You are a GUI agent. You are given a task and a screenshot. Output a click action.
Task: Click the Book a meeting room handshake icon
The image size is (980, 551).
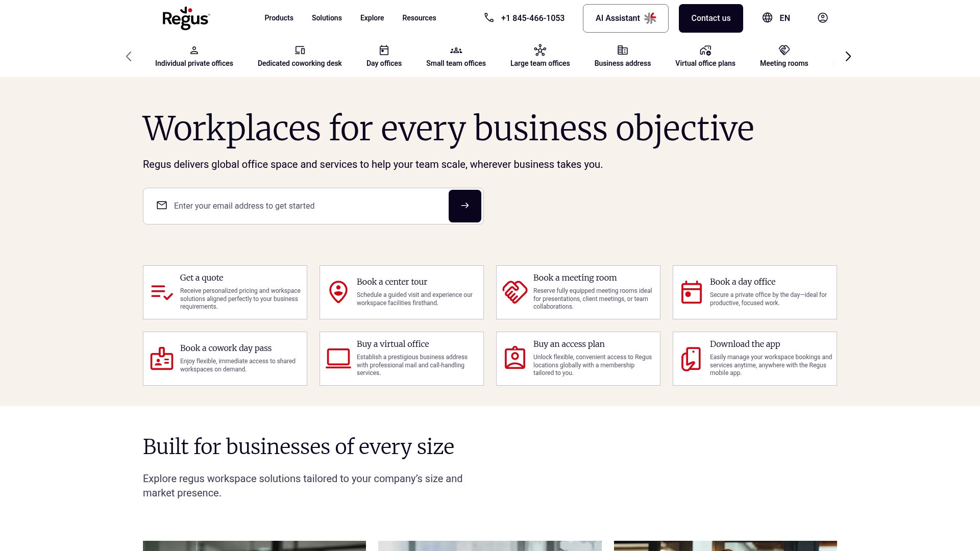(515, 292)
